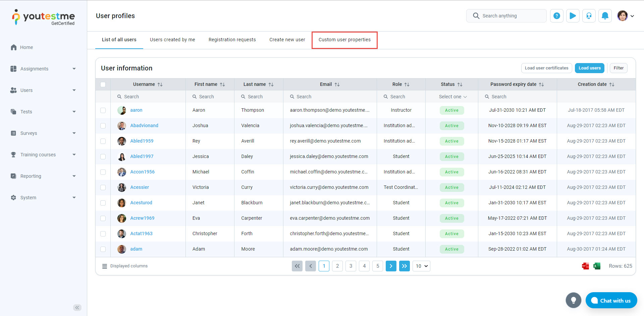Select the checkbox for user Acessier
The height and width of the screenshot is (316, 644).
pyautogui.click(x=103, y=188)
